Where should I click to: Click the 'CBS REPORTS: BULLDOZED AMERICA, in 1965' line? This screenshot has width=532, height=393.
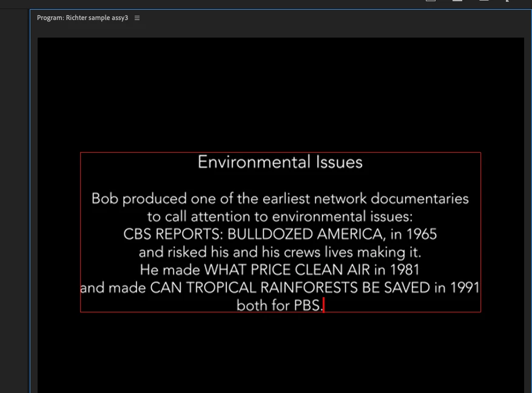tap(280, 234)
